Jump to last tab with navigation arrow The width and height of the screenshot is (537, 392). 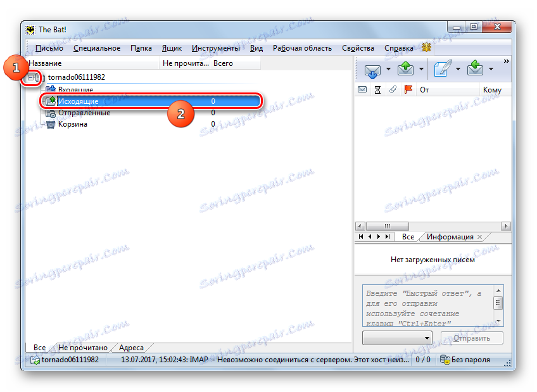point(388,237)
